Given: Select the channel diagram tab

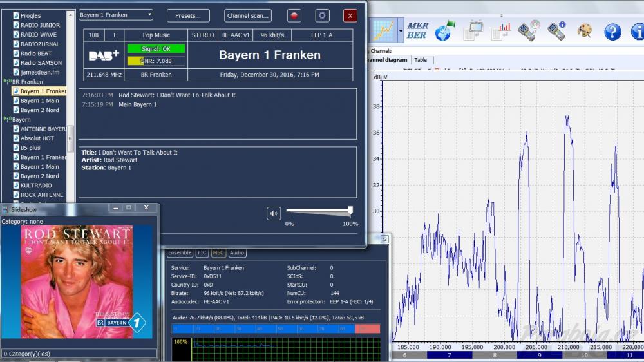Looking at the screenshot, I should click(x=388, y=60).
